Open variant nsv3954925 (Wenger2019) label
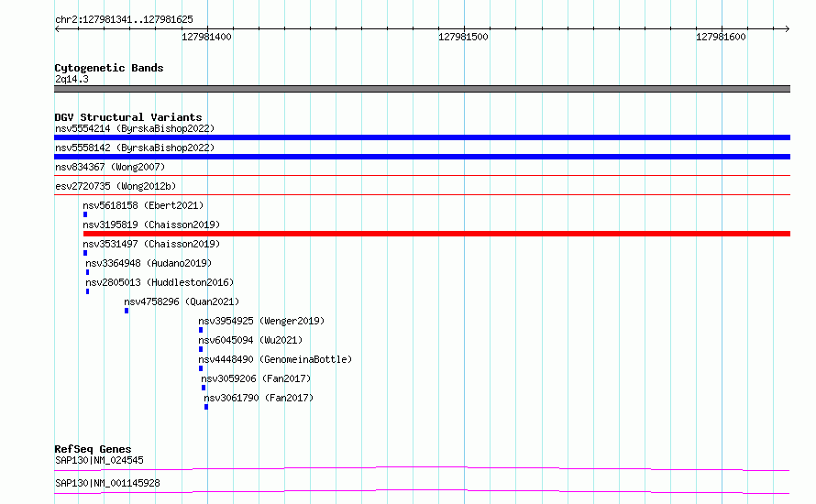The width and height of the screenshot is (816, 504). [x=261, y=321]
